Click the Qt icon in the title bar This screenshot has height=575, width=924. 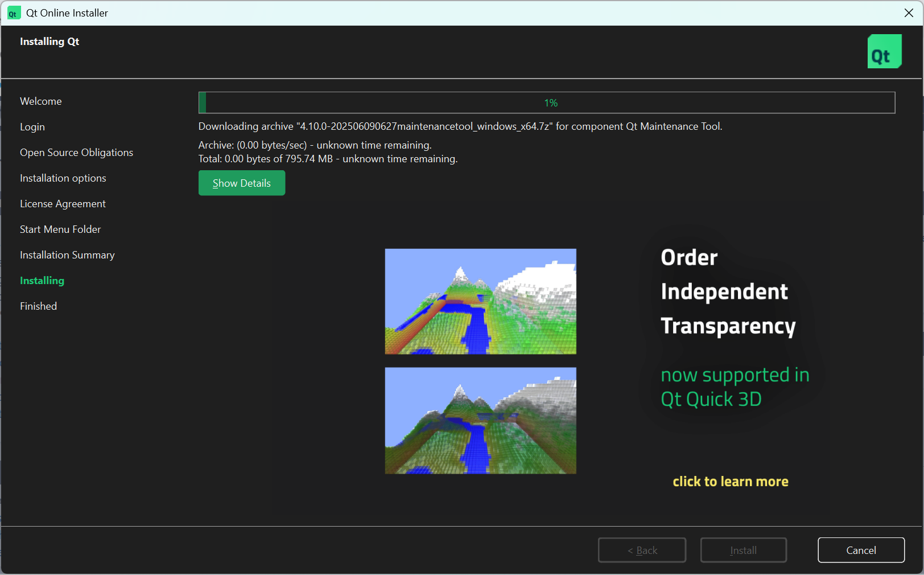(14, 13)
